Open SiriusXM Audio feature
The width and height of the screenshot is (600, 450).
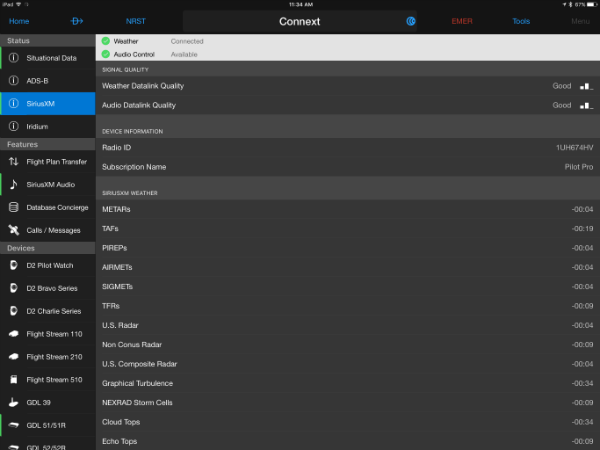[47, 184]
